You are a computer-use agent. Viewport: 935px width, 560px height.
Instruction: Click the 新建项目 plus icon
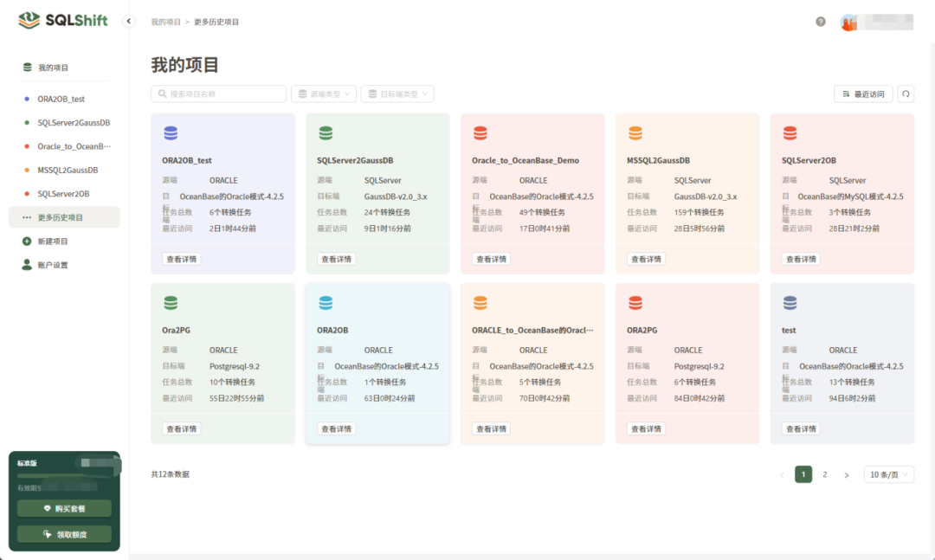tap(27, 241)
